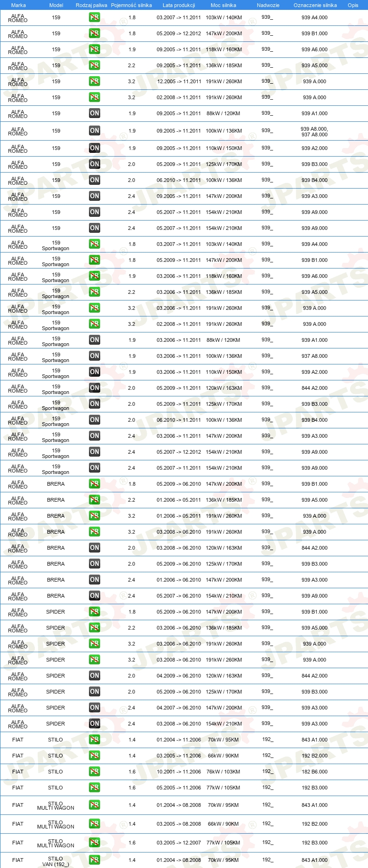
Task: Click '937 A8.000' in 159 Sportwagon row
Action: [314, 356]
